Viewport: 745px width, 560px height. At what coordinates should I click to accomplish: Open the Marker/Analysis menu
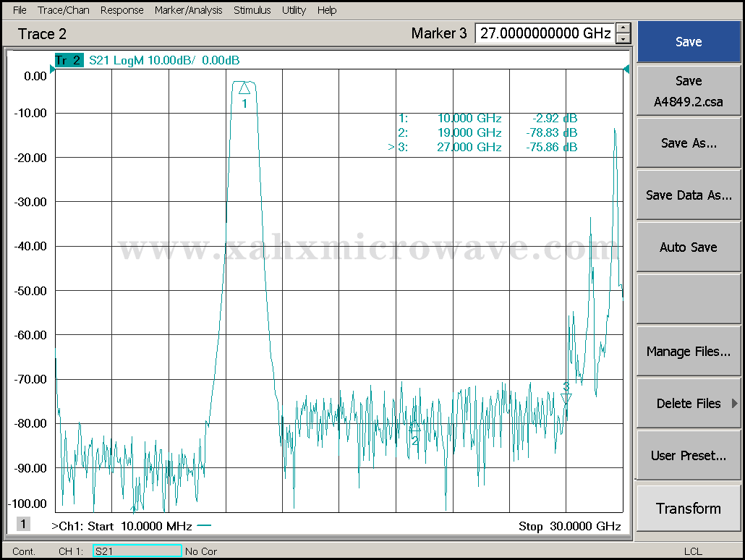pos(188,10)
